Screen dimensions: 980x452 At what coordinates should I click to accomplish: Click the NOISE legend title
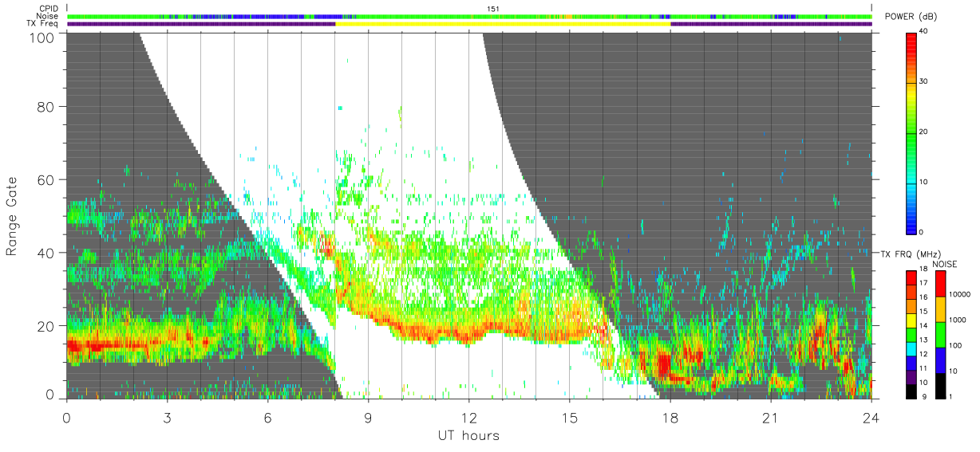[946, 264]
